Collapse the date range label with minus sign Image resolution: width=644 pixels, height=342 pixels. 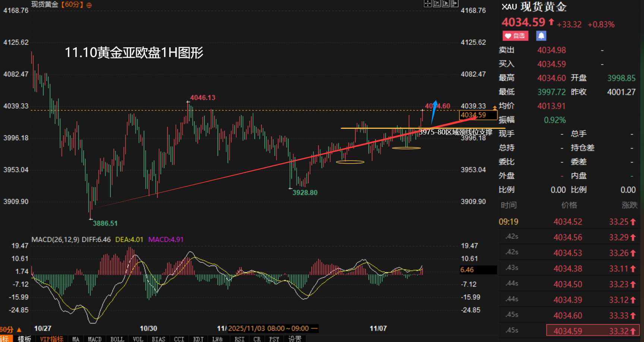tap(314, 328)
